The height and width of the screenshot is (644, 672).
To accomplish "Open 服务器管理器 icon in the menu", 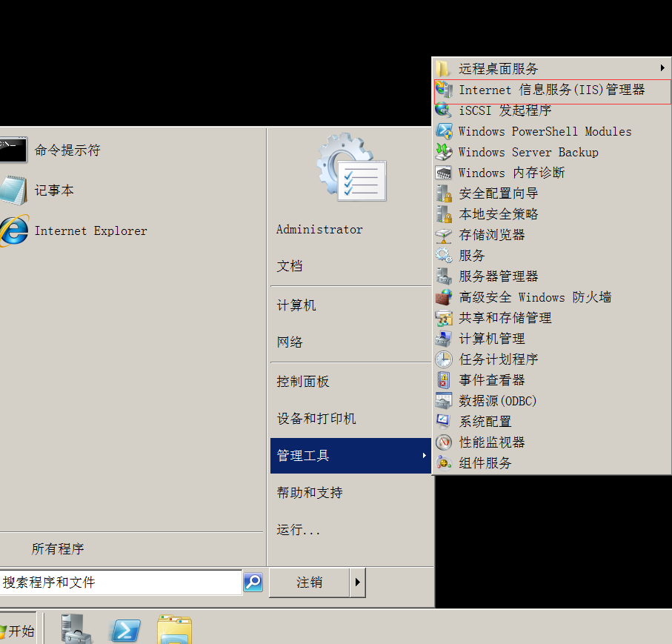I will [444, 276].
